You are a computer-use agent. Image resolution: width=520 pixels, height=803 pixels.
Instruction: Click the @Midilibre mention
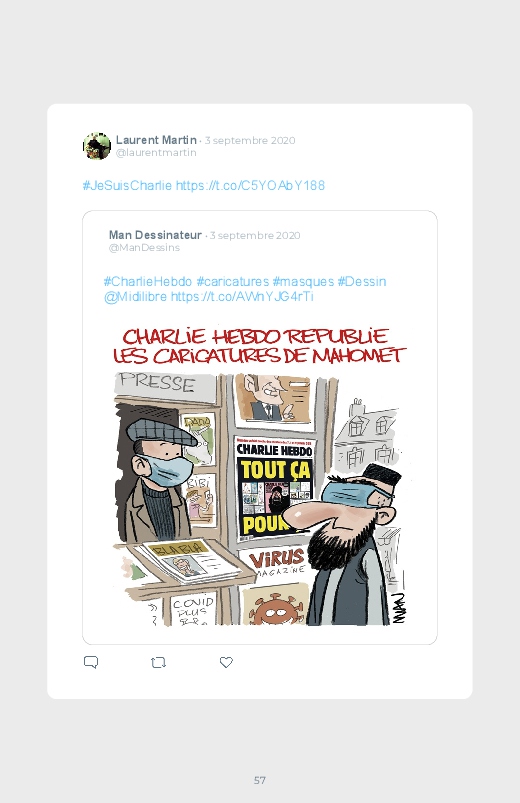click(x=135, y=297)
